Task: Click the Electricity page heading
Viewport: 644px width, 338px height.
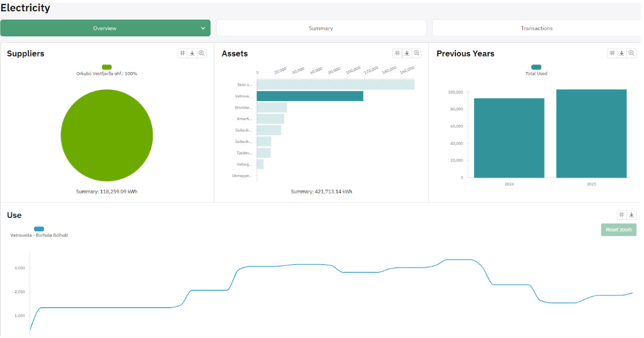Action: 25,8
